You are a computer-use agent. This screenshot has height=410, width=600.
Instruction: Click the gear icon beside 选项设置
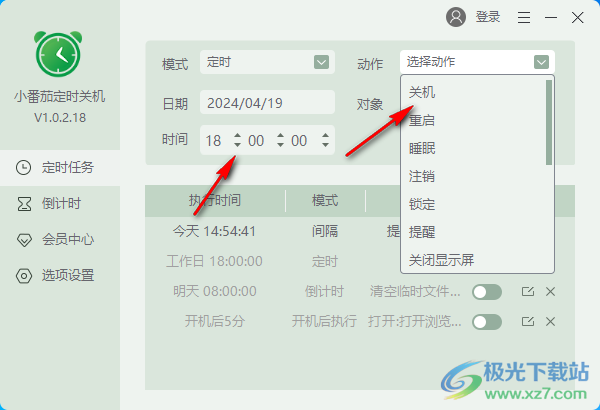coord(24,276)
